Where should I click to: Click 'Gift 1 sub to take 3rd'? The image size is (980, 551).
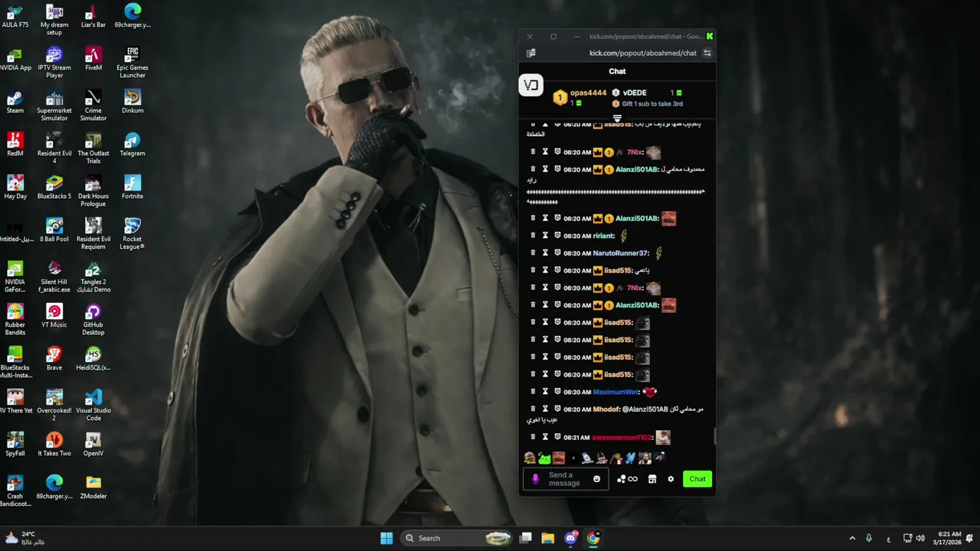[x=652, y=104]
